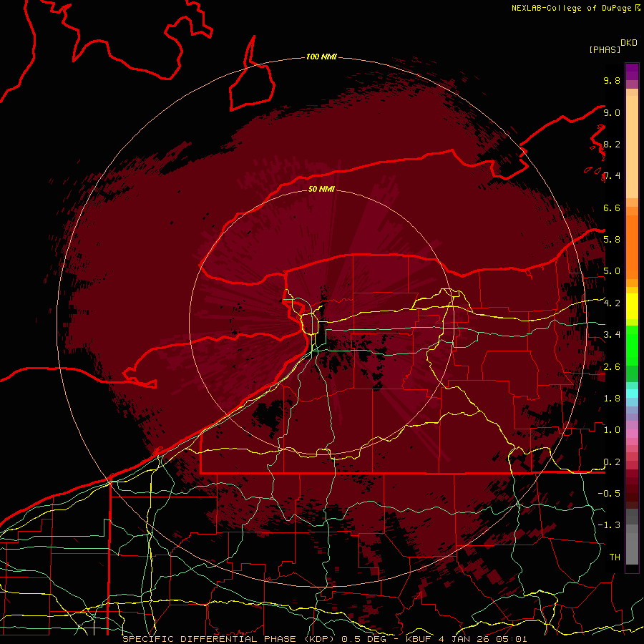Click the bright green segment of color bar

[x=632, y=345]
